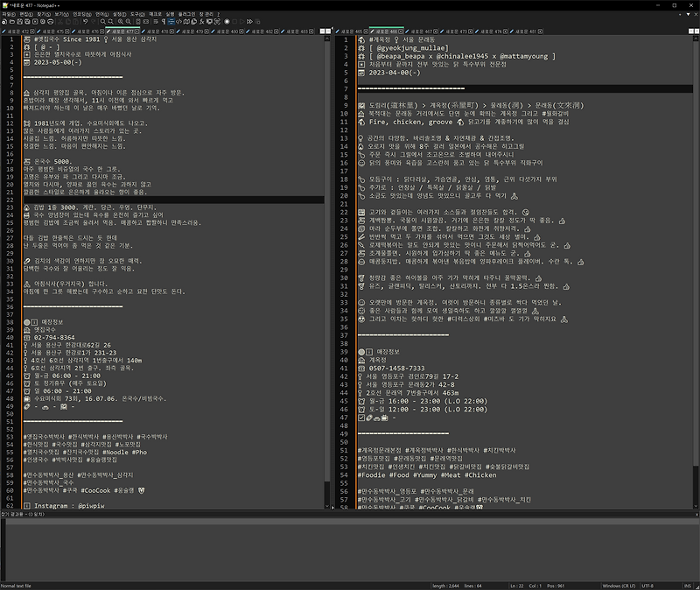Screen dimensions: 700x590
Task: Zoom out using the toolbar icon
Action: coord(128,21)
